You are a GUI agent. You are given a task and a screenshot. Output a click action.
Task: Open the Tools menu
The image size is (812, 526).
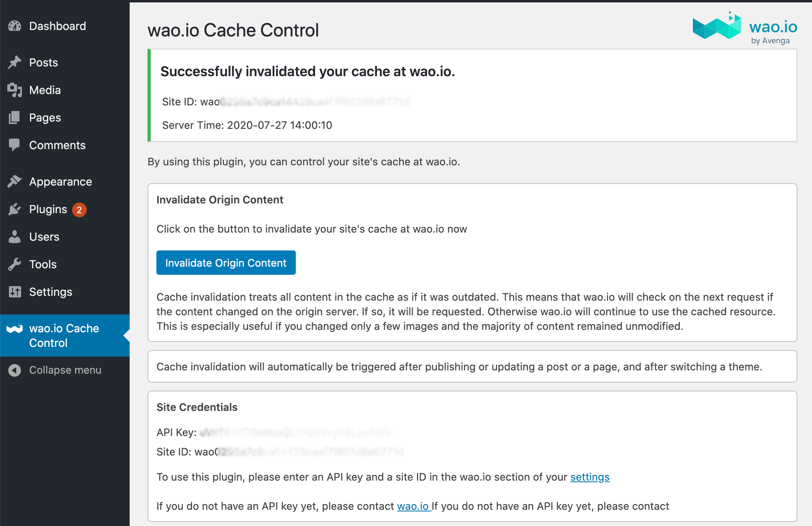tap(65, 264)
